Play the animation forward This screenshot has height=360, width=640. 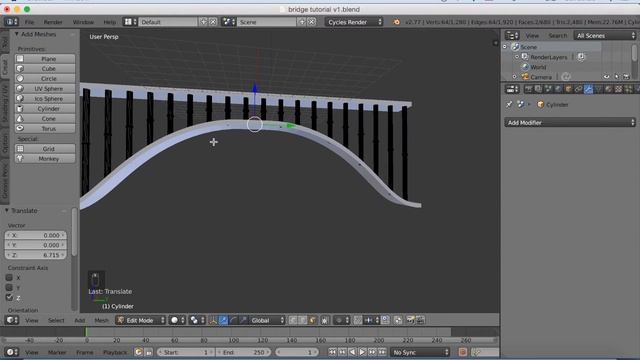coord(362,352)
